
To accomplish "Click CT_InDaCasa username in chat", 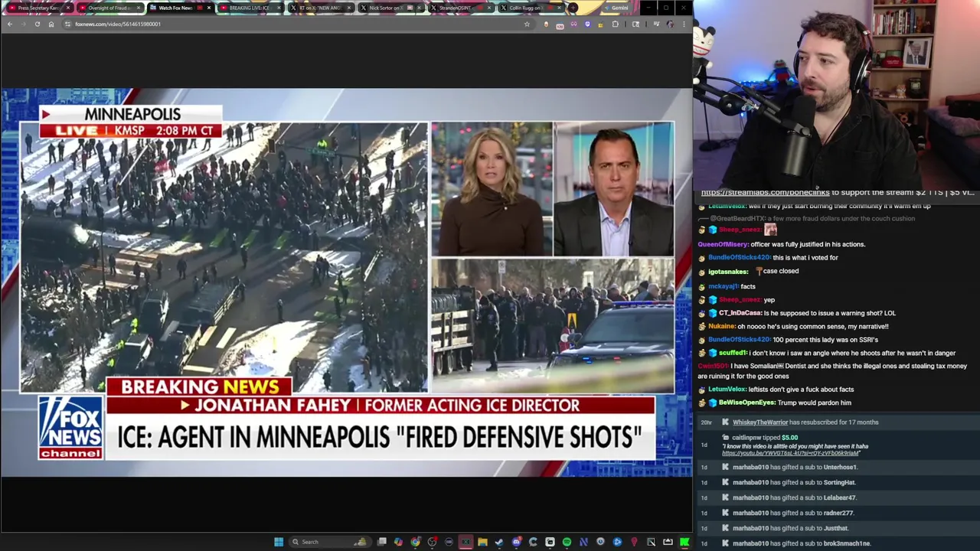I will click(x=740, y=313).
